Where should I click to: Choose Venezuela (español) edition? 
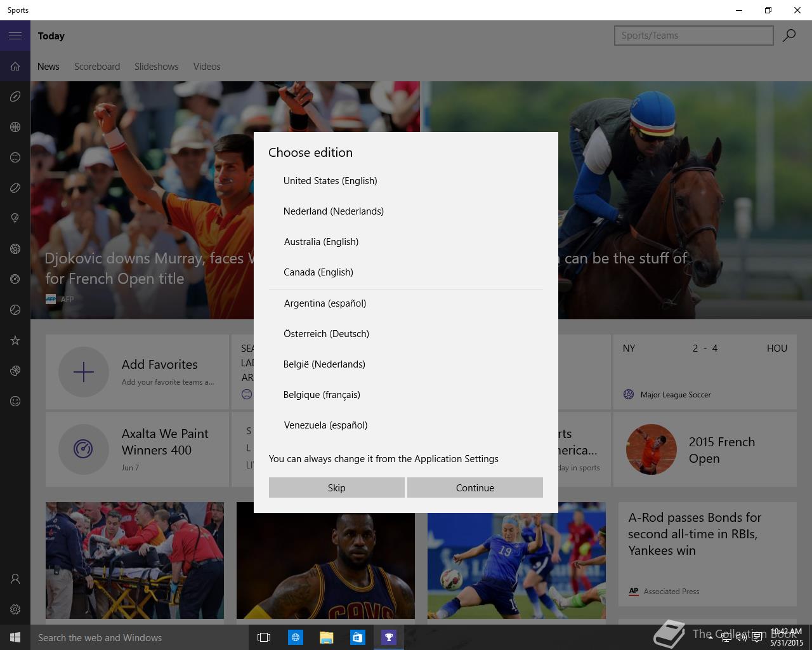pyautogui.click(x=406, y=425)
